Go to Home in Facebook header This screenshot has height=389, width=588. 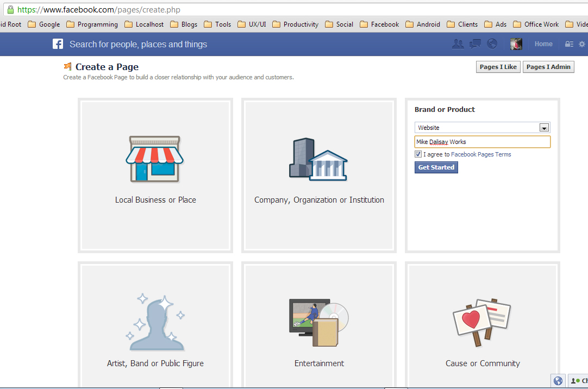pyautogui.click(x=543, y=44)
